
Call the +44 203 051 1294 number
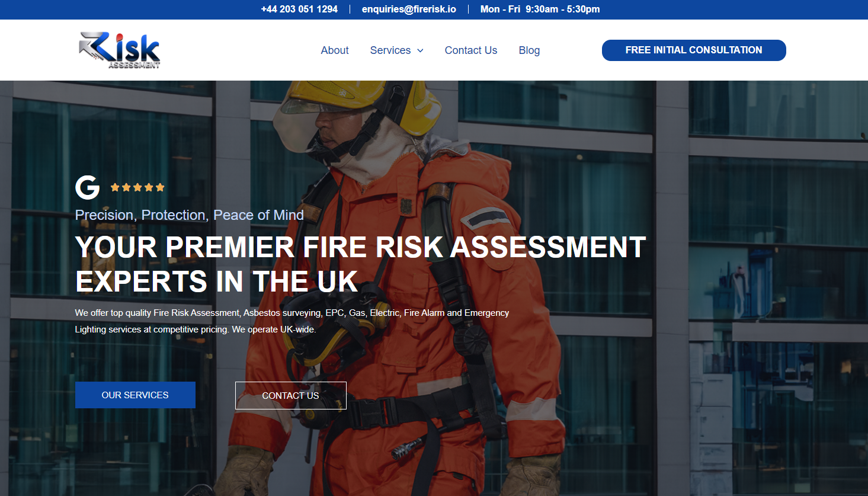pos(299,9)
